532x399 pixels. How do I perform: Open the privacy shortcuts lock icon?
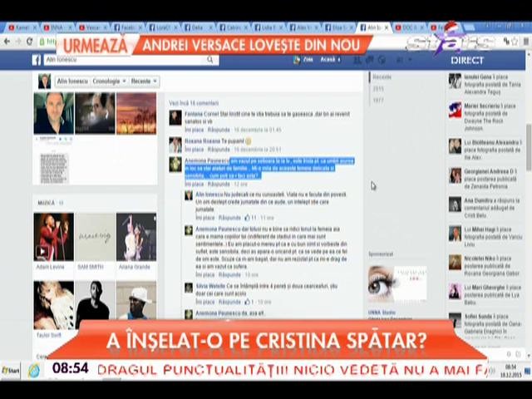(400, 60)
